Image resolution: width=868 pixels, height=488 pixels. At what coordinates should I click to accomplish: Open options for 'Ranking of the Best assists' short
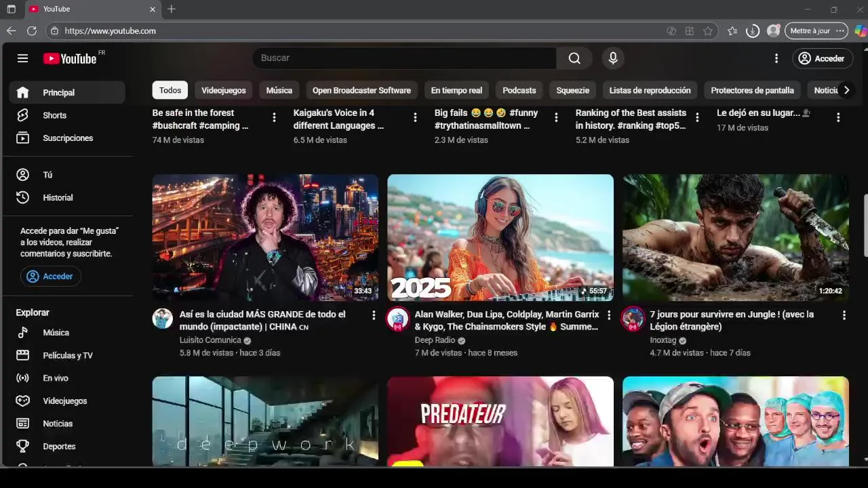pyautogui.click(x=697, y=117)
